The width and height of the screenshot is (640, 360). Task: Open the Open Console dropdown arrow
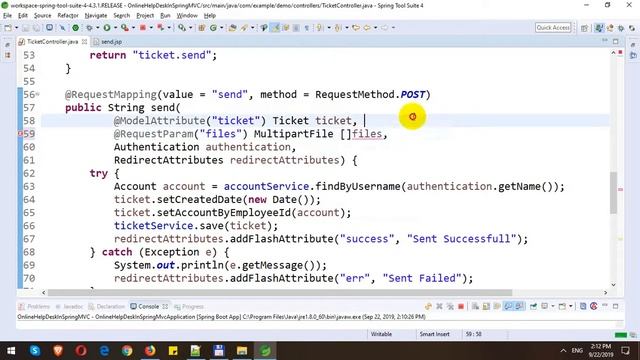[x=571, y=306]
